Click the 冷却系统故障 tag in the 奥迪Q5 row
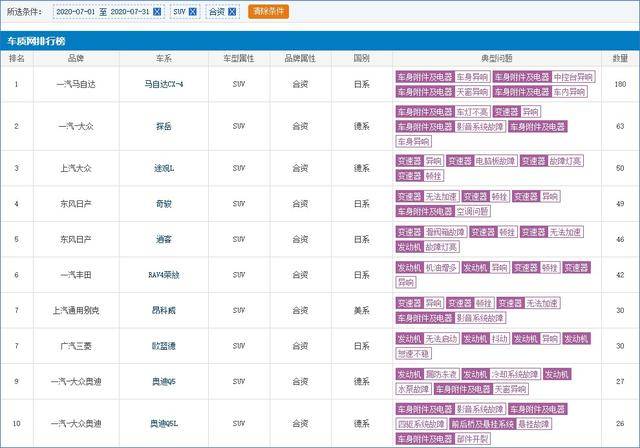Image resolution: width=640 pixels, height=448 pixels. 515,374
